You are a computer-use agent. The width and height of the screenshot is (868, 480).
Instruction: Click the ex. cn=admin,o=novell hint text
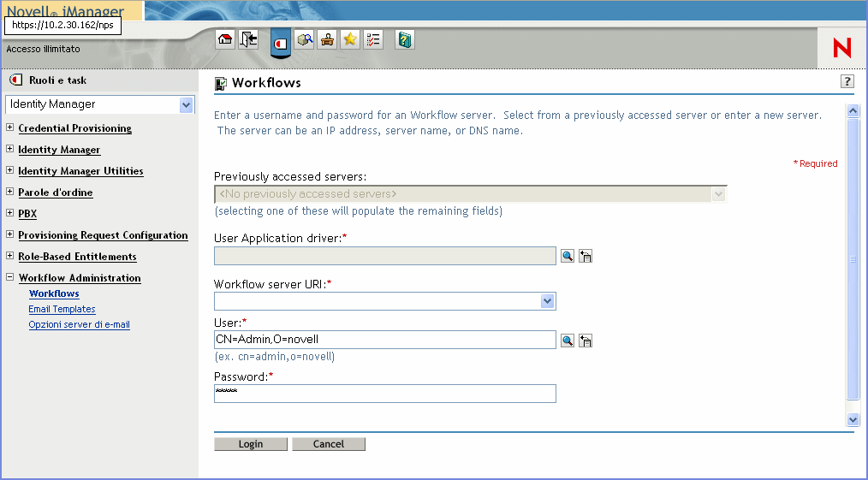tap(275, 357)
